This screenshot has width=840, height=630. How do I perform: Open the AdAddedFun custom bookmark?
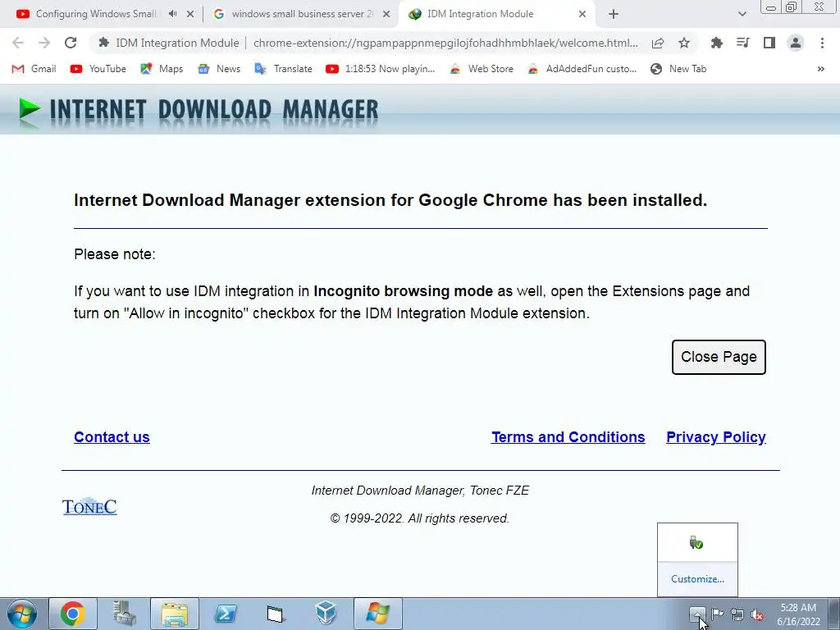click(582, 69)
